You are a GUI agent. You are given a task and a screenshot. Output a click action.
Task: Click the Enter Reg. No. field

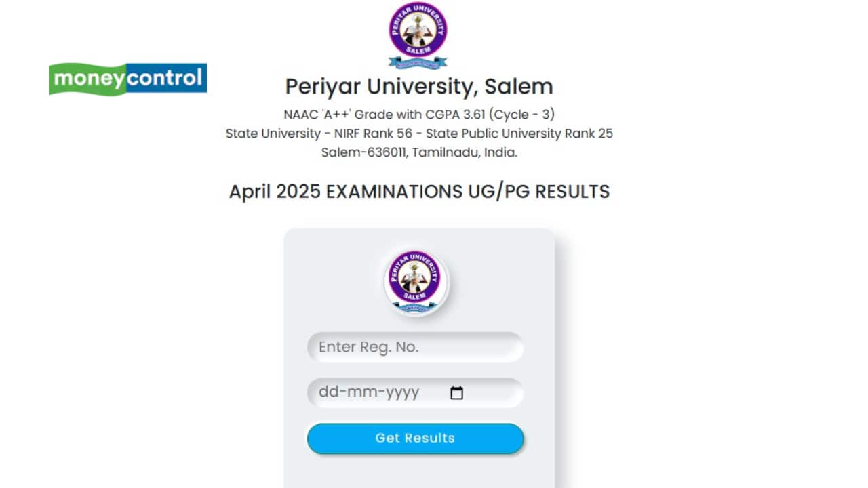pos(415,347)
